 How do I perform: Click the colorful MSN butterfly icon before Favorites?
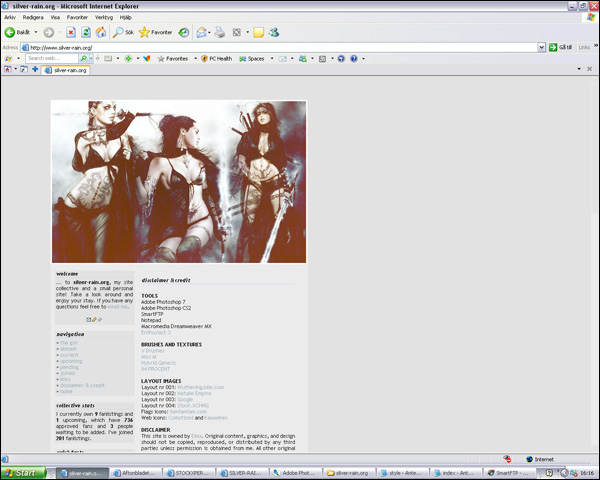point(147,59)
